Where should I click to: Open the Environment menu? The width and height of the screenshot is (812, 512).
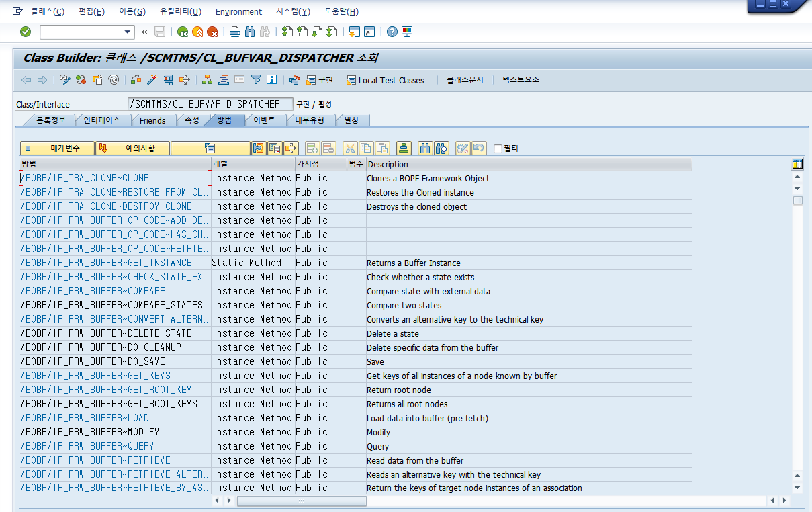click(238, 11)
